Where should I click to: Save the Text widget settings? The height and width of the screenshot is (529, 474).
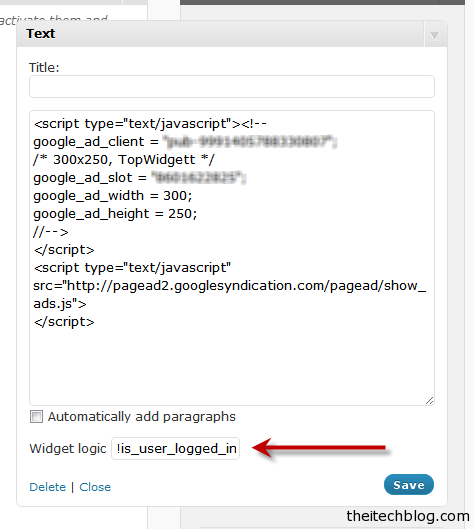pyautogui.click(x=409, y=484)
